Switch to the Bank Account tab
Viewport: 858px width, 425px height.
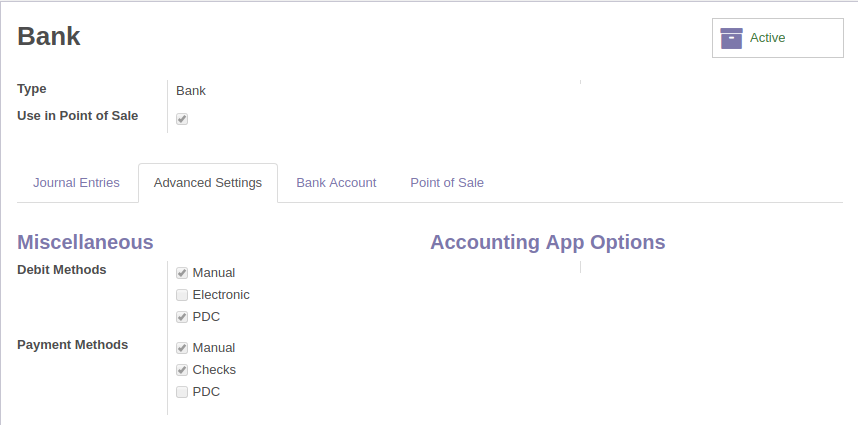(x=336, y=183)
